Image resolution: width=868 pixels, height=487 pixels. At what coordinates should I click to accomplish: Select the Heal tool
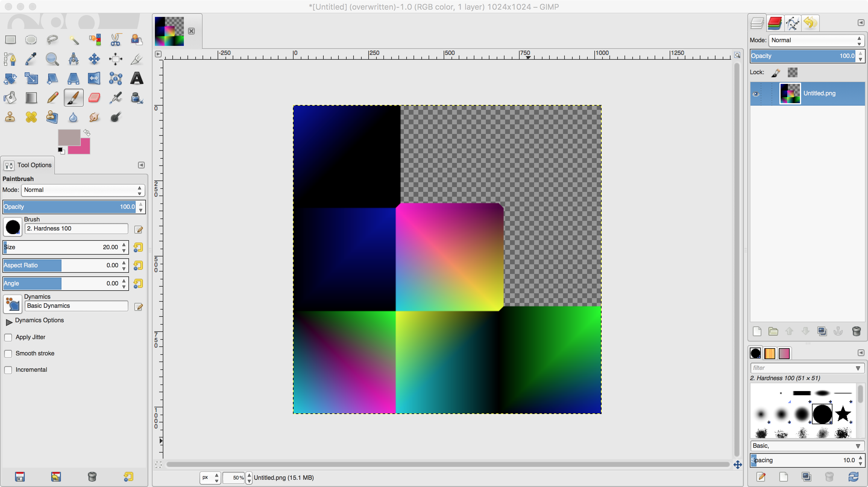(31, 117)
